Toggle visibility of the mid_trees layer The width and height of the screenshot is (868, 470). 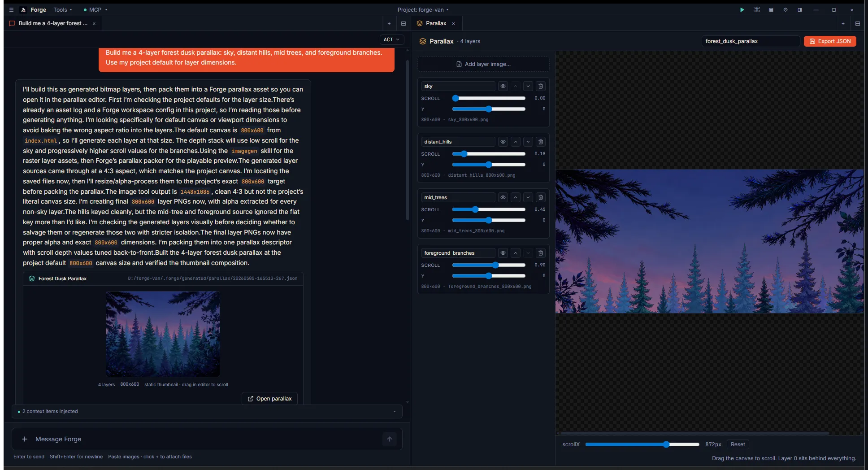pyautogui.click(x=503, y=197)
